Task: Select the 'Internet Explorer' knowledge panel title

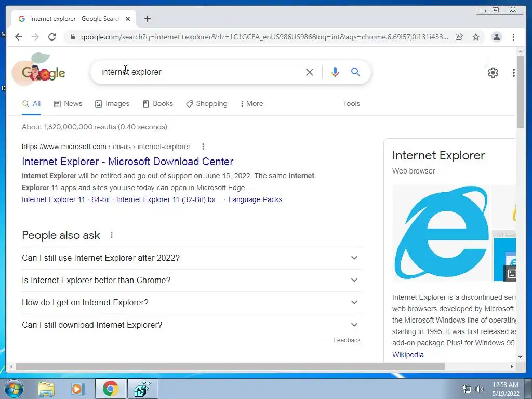Action: point(438,155)
